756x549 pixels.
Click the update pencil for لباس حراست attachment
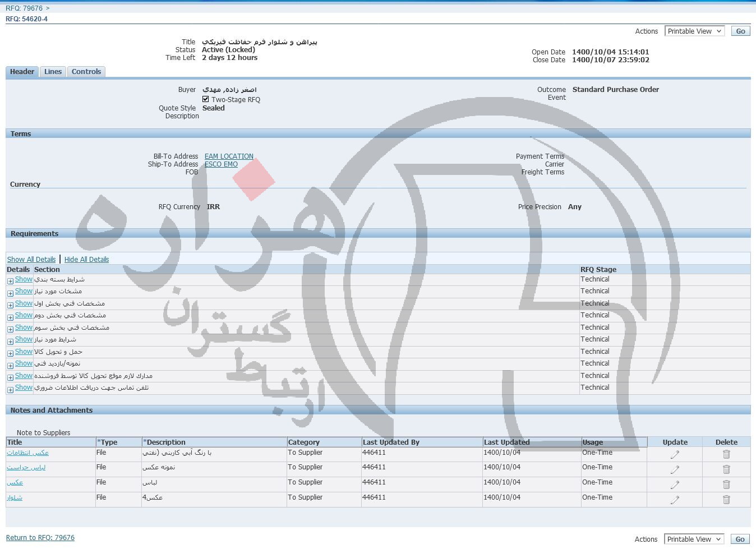675,469
